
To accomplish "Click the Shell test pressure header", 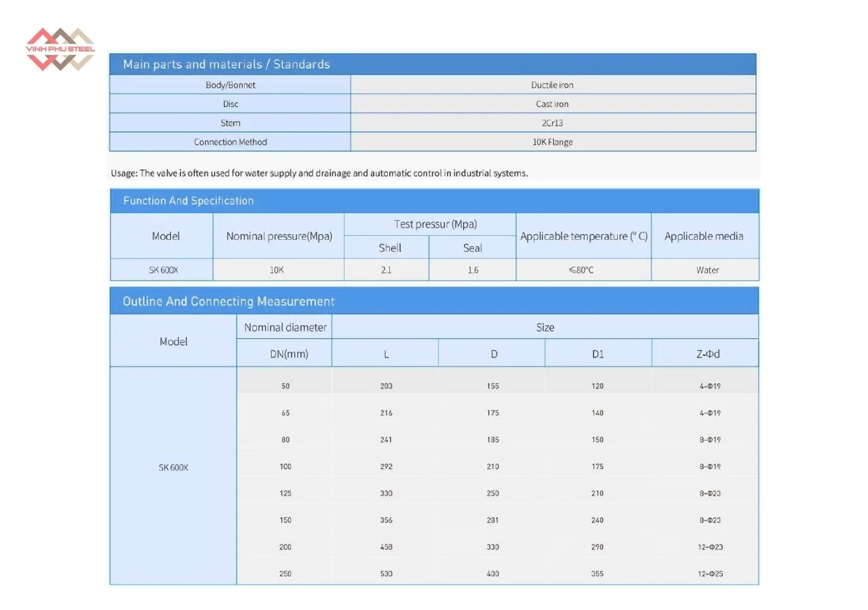I will pyautogui.click(x=390, y=247).
